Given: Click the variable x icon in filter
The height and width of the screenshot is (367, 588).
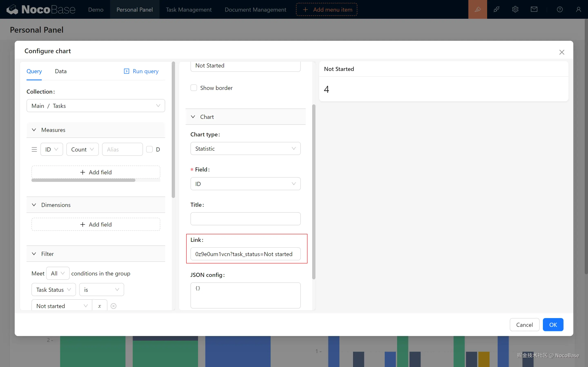Looking at the screenshot, I should (99, 306).
